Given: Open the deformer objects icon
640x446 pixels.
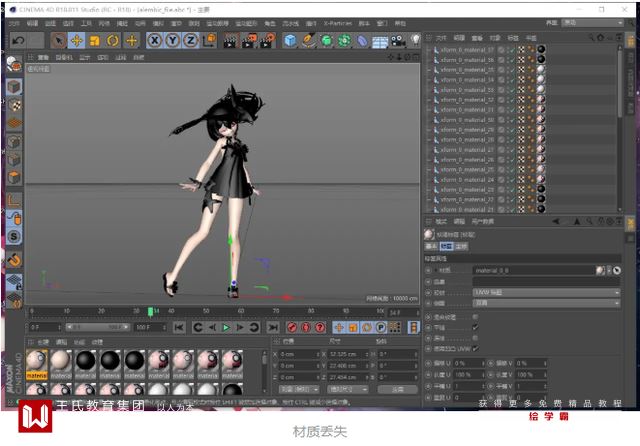Looking at the screenshot, I should point(362,40).
